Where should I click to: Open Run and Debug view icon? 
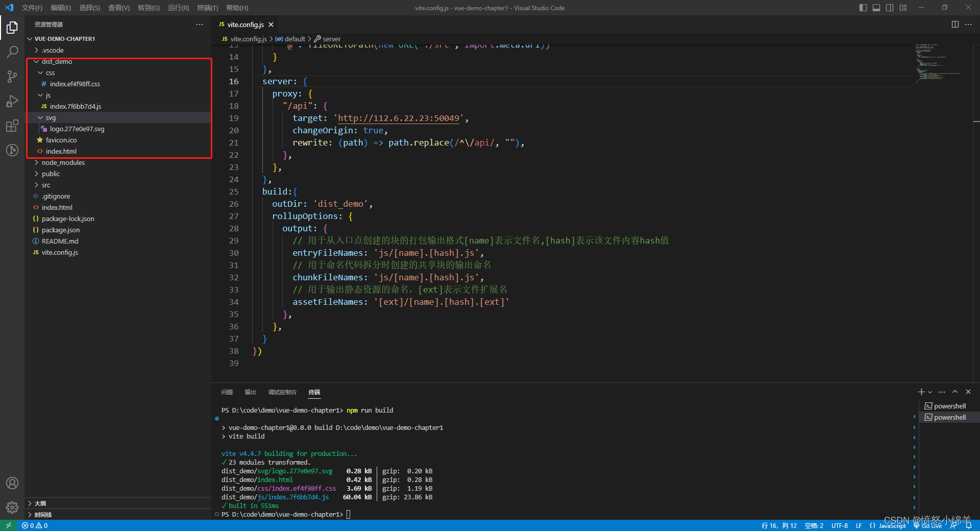pos(12,101)
